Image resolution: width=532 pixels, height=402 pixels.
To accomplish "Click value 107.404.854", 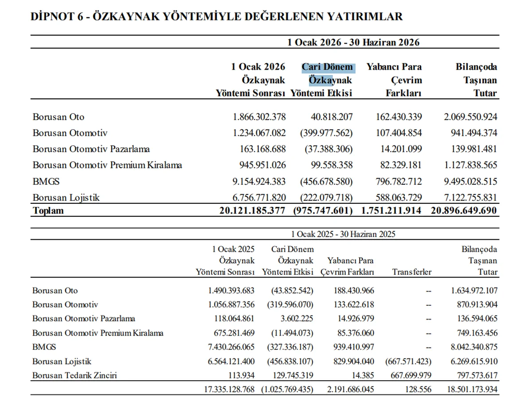I will point(398,133).
